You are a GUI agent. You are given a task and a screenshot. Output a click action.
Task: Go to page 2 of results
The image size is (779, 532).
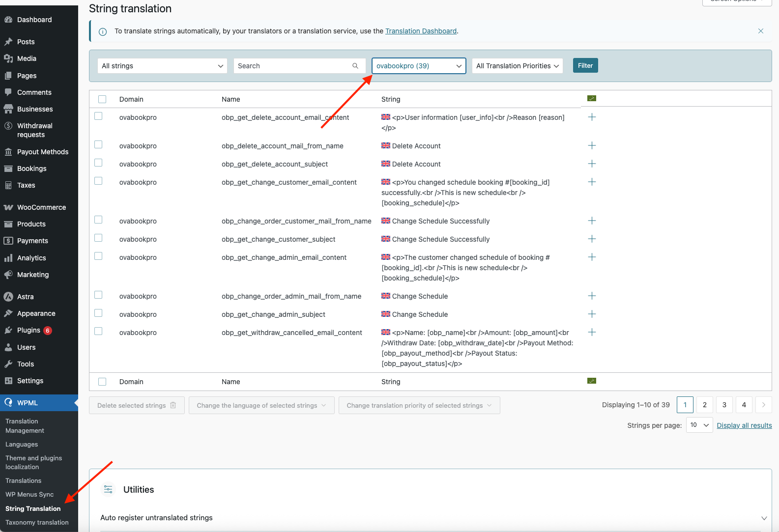pos(704,405)
